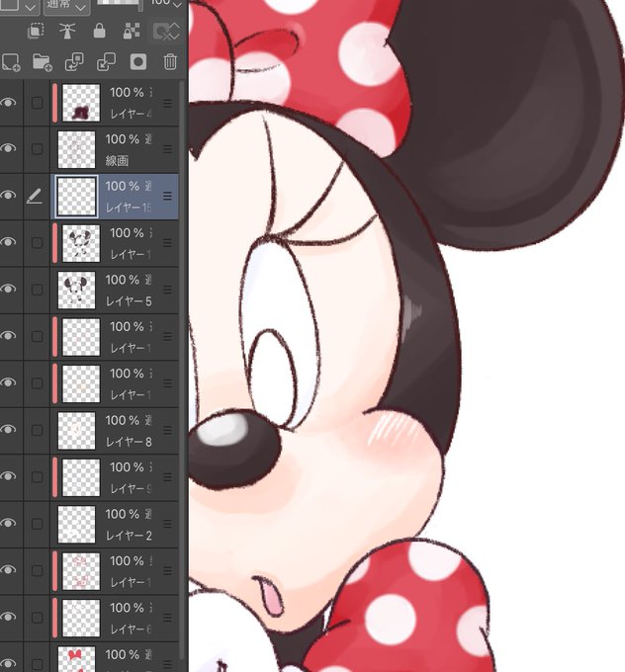
Task: Hide the レイヤー9 layer
Action: [x=9, y=476]
